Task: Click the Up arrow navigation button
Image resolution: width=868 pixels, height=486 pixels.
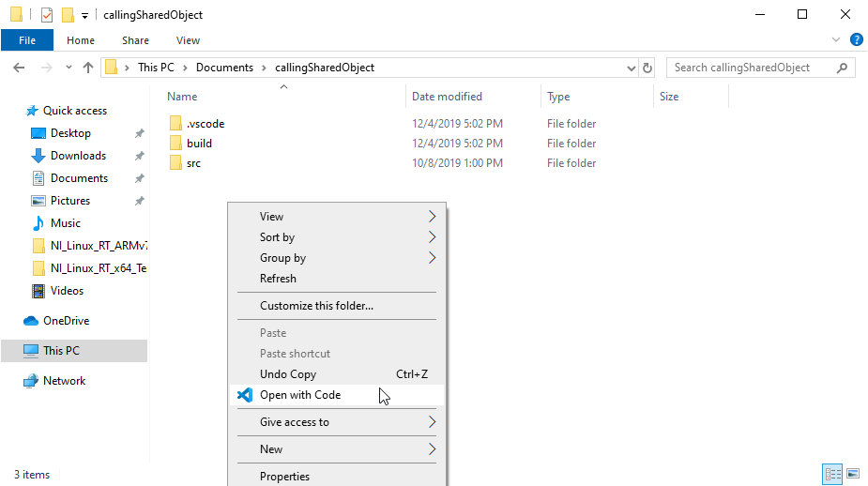Action: 88,68
